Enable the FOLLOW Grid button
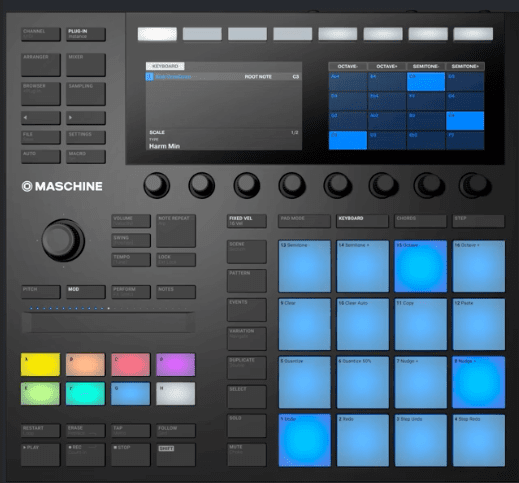Screen dimensions: 519x483 [176, 430]
